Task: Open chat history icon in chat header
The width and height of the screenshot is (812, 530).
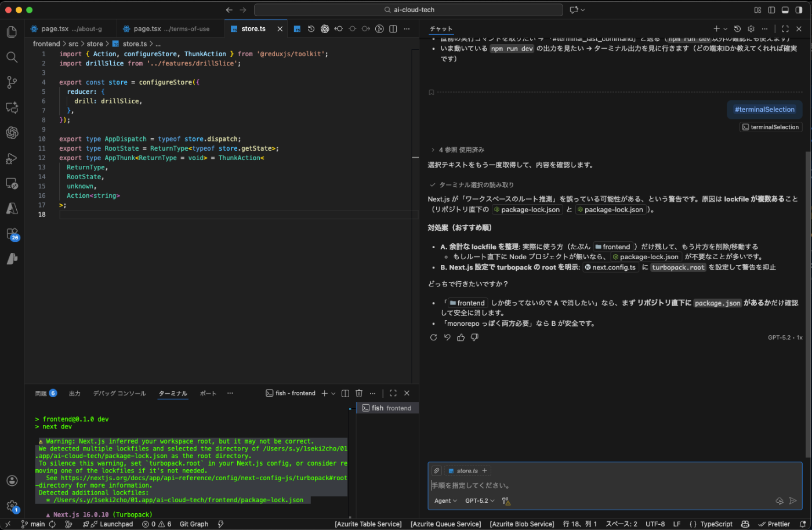Action: click(x=737, y=28)
